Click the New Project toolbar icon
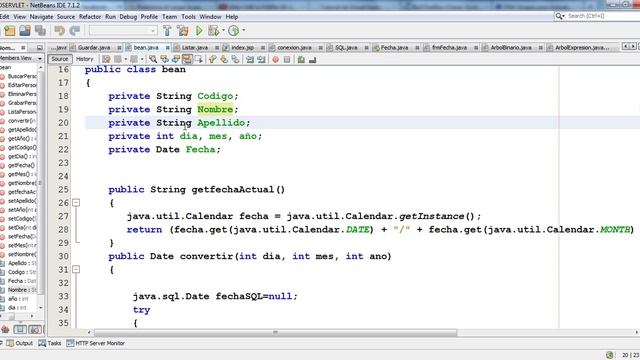 pos(9,31)
